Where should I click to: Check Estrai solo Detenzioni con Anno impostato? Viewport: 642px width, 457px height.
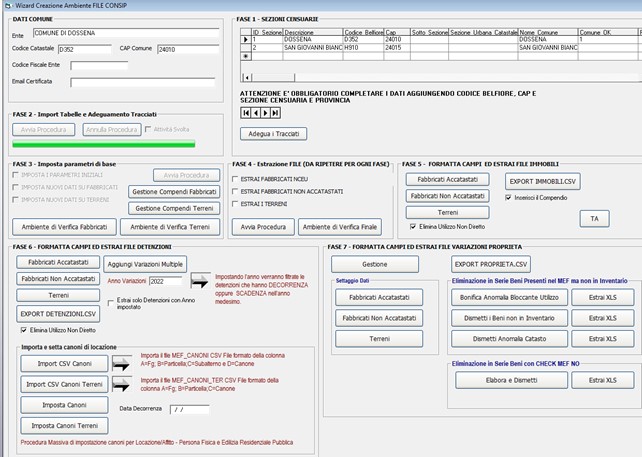[111, 303]
